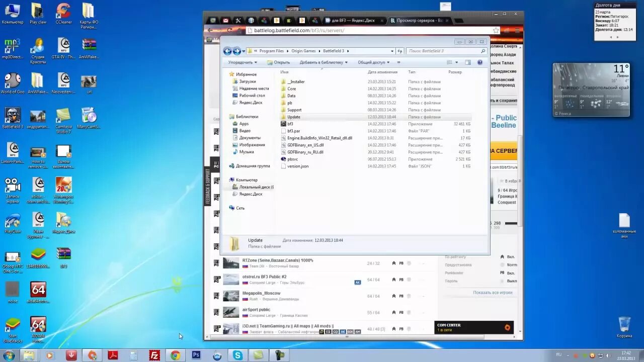Click the Origin icon in COM CENTER bar
Viewport: 644px width, 362px height.
[507, 327]
